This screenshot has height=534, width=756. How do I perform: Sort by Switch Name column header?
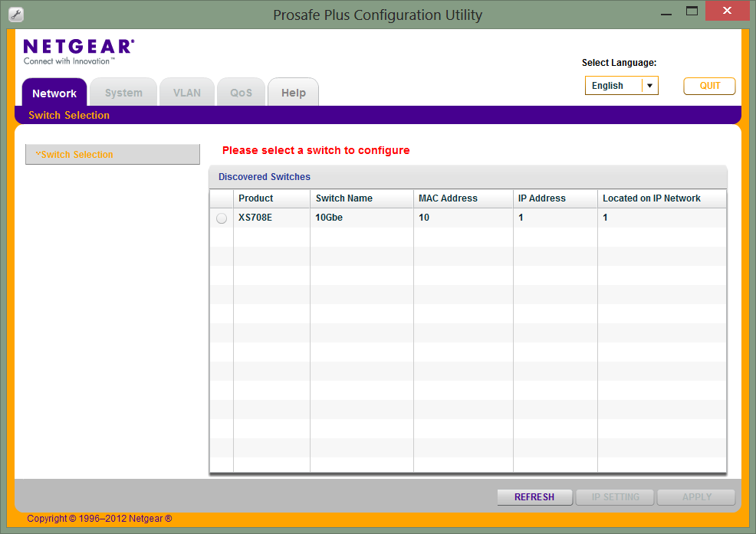click(362, 198)
